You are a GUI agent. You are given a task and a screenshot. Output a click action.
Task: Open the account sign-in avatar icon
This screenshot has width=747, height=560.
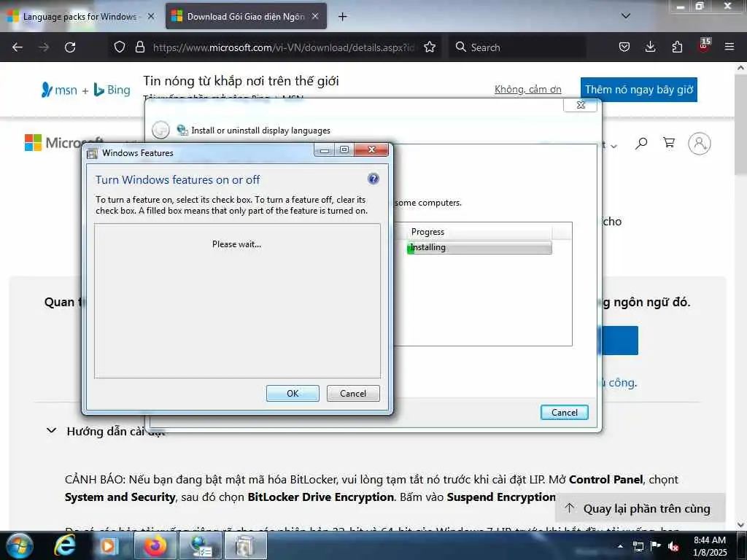pyautogui.click(x=700, y=144)
